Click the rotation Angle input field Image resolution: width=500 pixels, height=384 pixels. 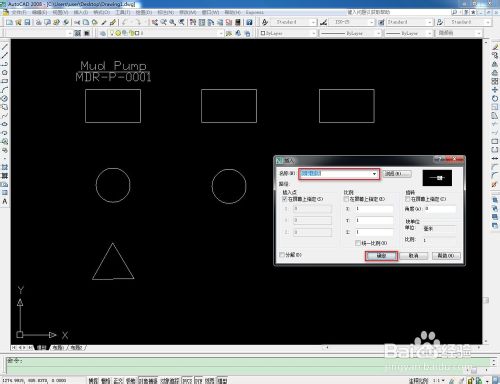(440, 209)
